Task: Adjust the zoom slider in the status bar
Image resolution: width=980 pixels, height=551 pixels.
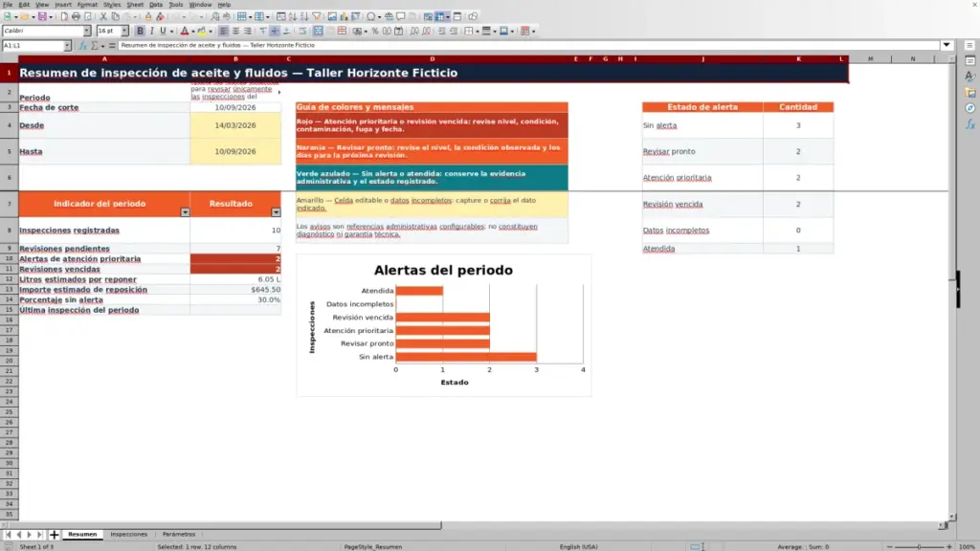Action: point(920,546)
